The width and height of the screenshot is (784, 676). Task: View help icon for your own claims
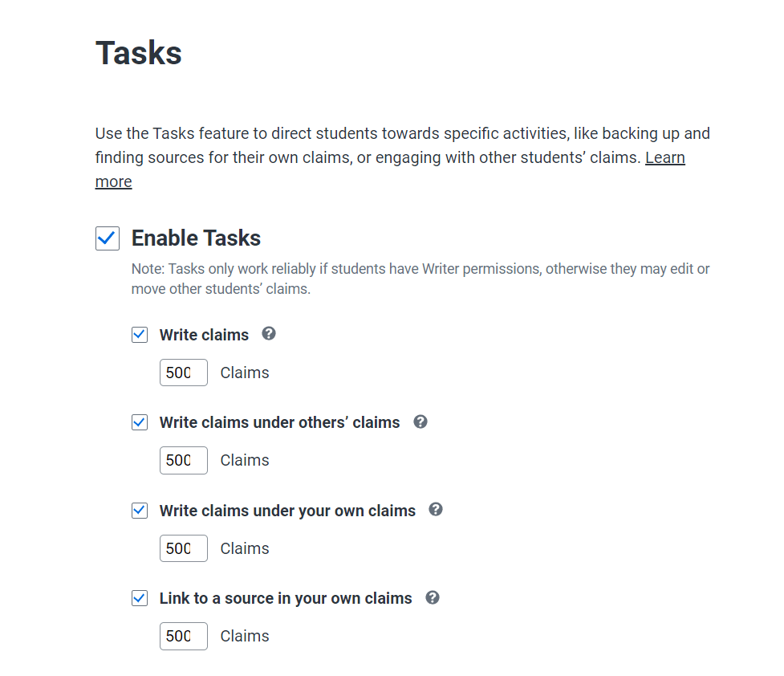point(436,510)
